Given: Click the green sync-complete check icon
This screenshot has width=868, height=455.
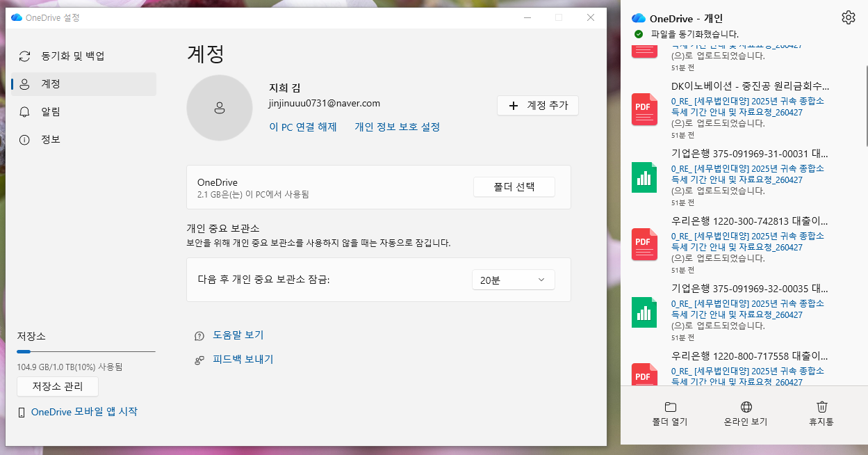Looking at the screenshot, I should tap(639, 34).
